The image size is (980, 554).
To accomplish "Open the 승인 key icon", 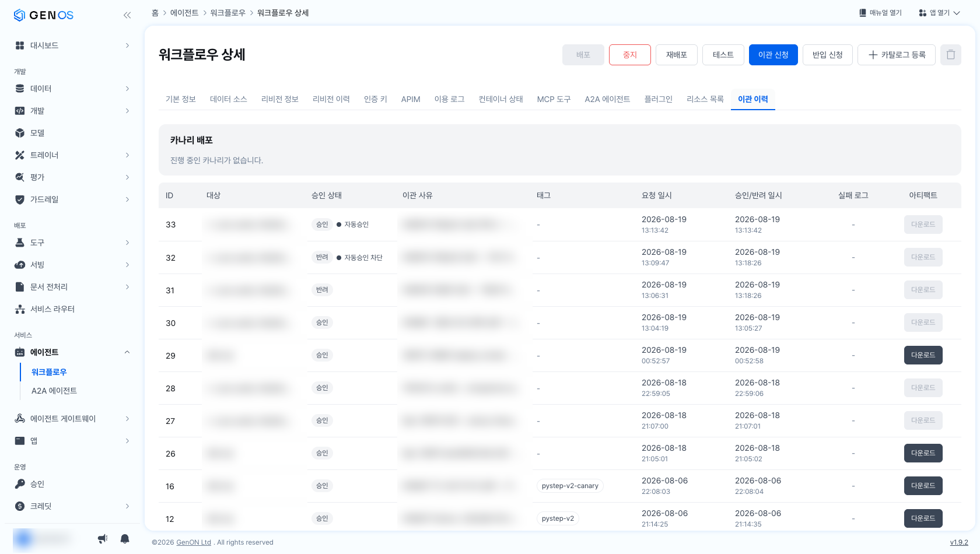I will point(20,484).
